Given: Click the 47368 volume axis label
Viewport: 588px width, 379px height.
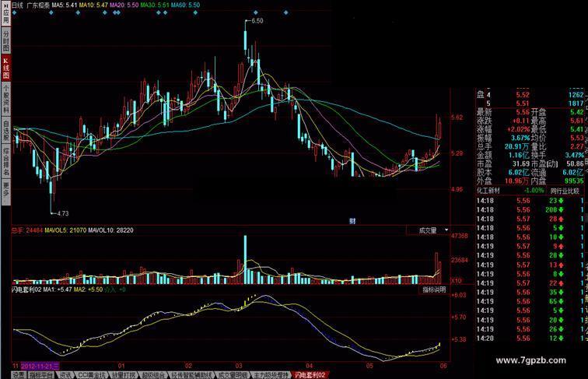Looking at the screenshot, I should pyautogui.click(x=460, y=236).
